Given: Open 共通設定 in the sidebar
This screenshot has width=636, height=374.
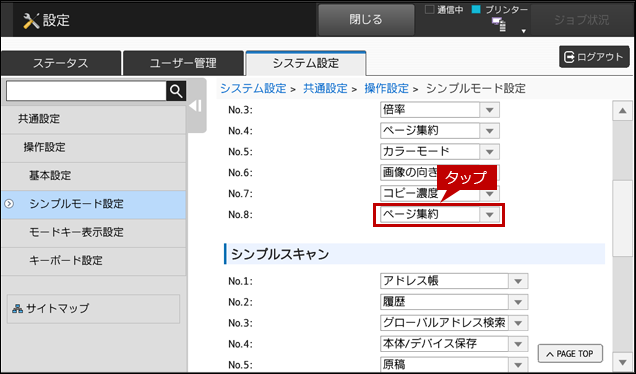Looking at the screenshot, I should click(x=94, y=119).
